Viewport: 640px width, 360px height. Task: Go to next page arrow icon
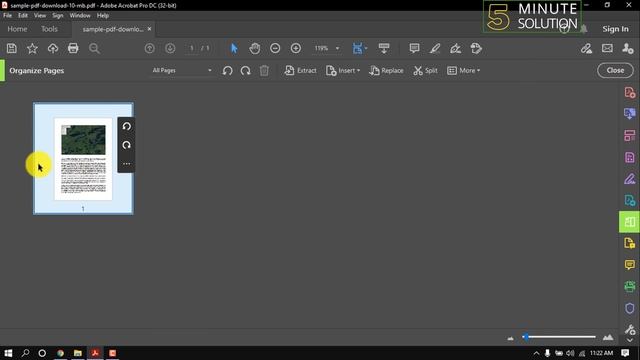pyautogui.click(x=170, y=49)
